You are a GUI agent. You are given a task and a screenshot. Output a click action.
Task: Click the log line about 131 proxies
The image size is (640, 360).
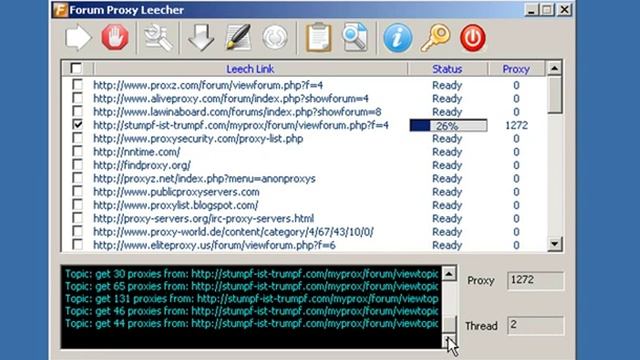coord(251,299)
